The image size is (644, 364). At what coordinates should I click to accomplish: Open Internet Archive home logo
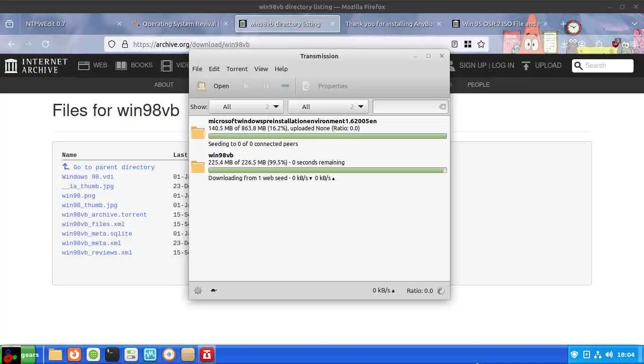[36, 65]
